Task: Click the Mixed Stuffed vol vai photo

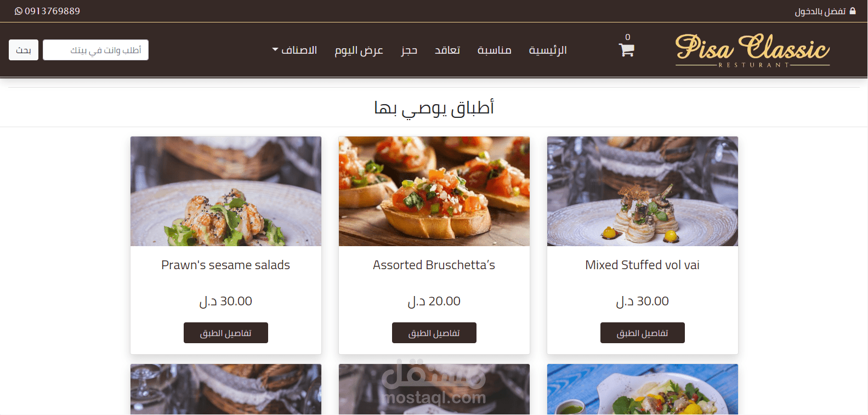Action: 643,191
